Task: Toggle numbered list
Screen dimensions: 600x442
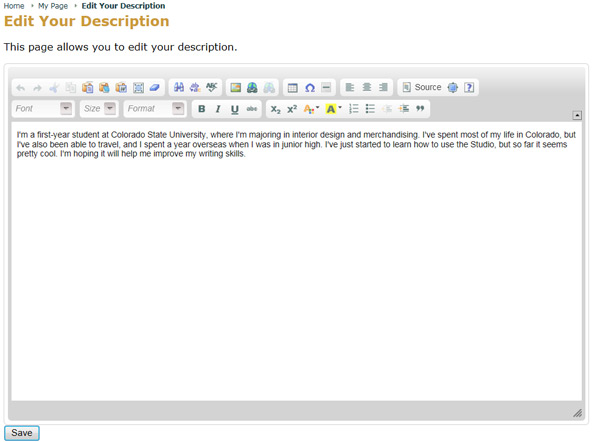Action: [x=354, y=109]
